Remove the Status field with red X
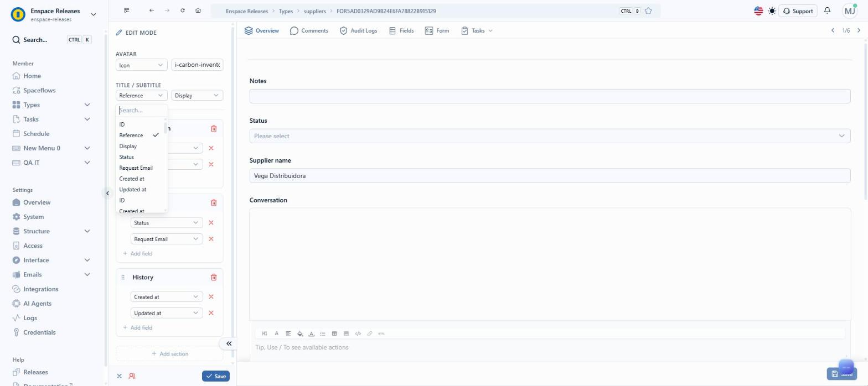This screenshot has height=386, width=868. [211, 223]
